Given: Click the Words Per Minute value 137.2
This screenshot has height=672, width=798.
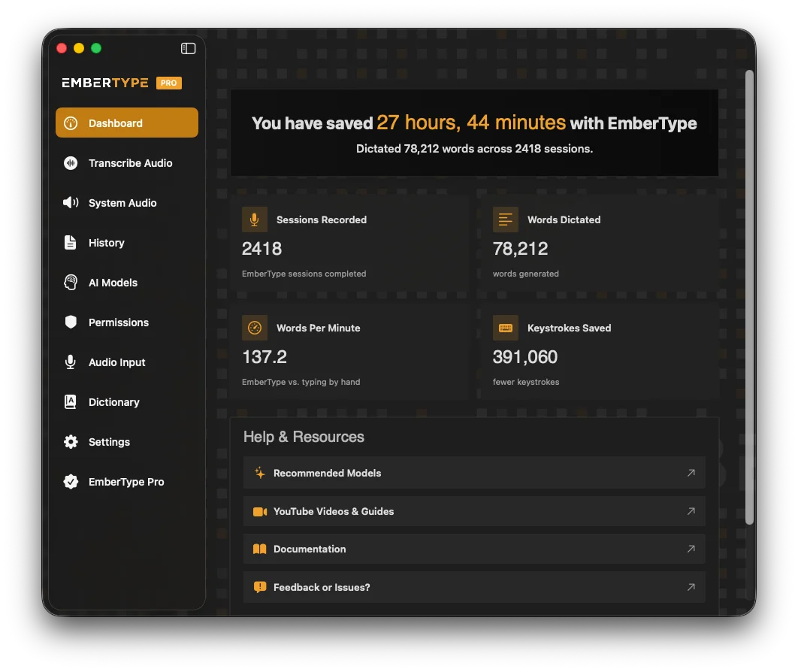Looking at the screenshot, I should click(x=264, y=356).
